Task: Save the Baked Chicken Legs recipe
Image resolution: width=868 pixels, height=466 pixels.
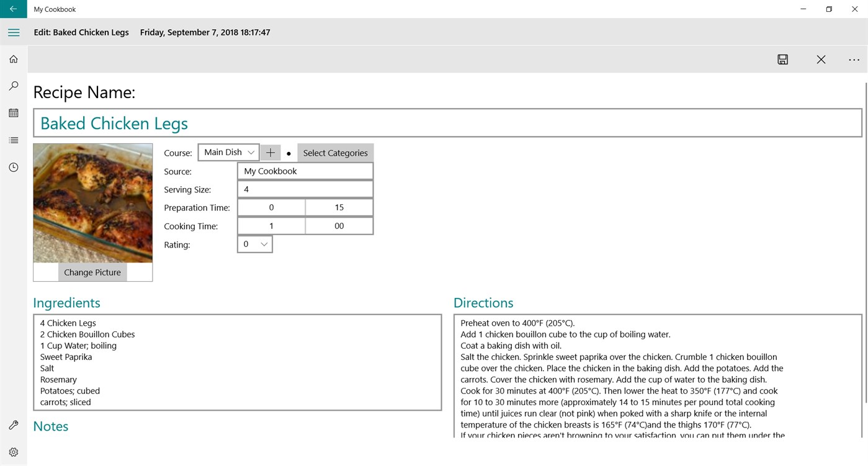Action: point(782,60)
